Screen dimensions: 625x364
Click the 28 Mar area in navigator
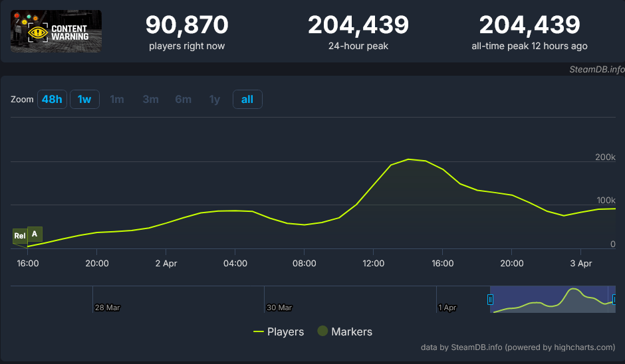107,308
